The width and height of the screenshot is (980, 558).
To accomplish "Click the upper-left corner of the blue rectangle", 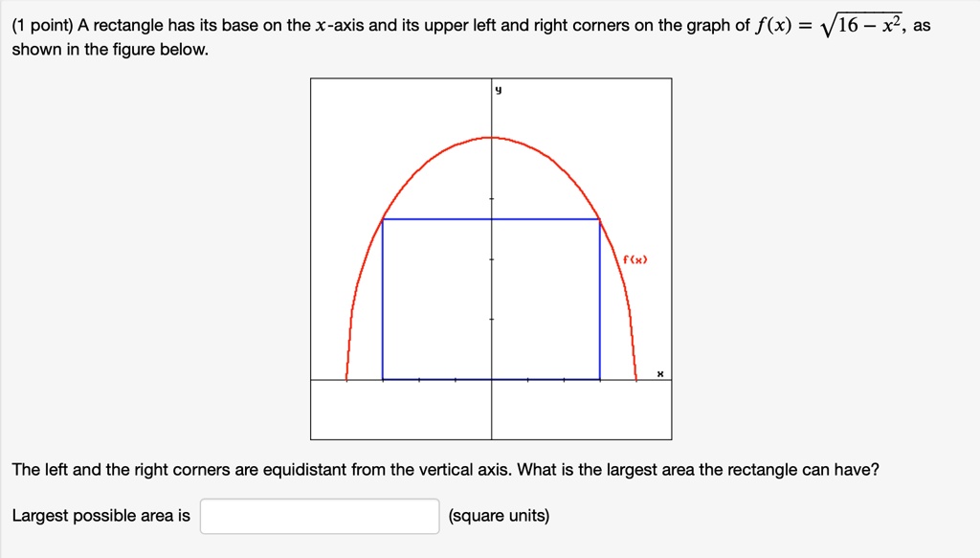I will pos(385,218).
